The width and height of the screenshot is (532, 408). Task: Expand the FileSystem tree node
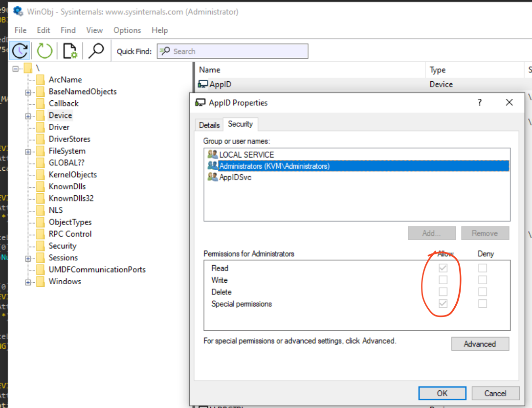[28, 152]
